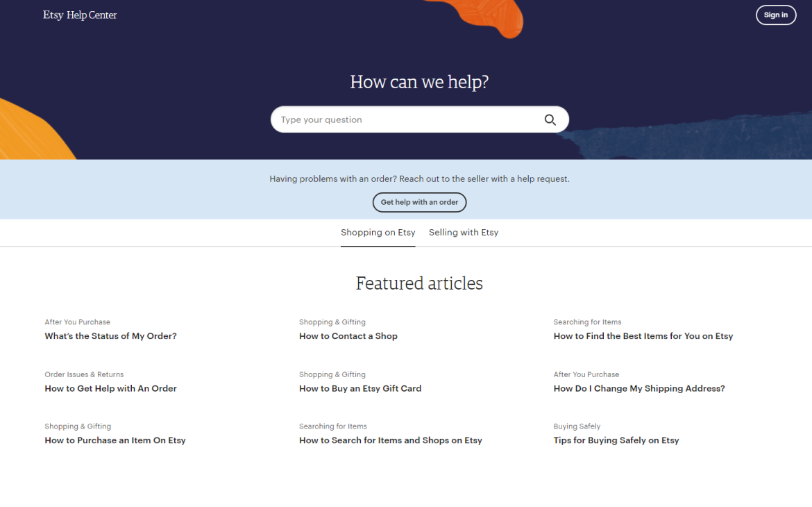The width and height of the screenshot is (812, 507).
Task: Switch to the Shopping on Etsy tab
Action: [x=378, y=233]
